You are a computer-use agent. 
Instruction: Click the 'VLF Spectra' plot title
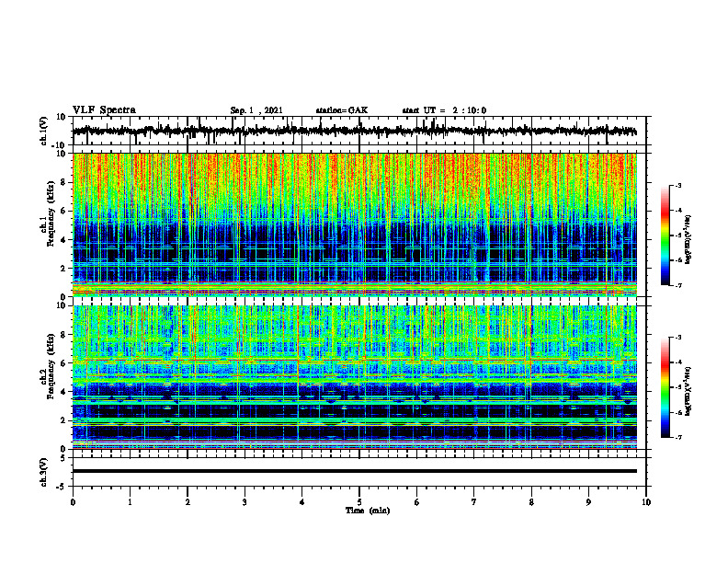104,110
